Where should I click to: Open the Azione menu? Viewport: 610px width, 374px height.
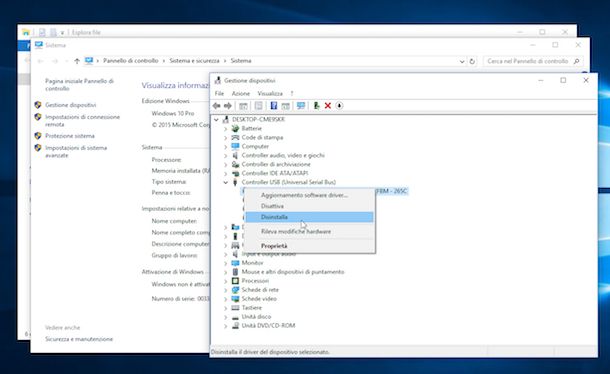tap(241, 93)
